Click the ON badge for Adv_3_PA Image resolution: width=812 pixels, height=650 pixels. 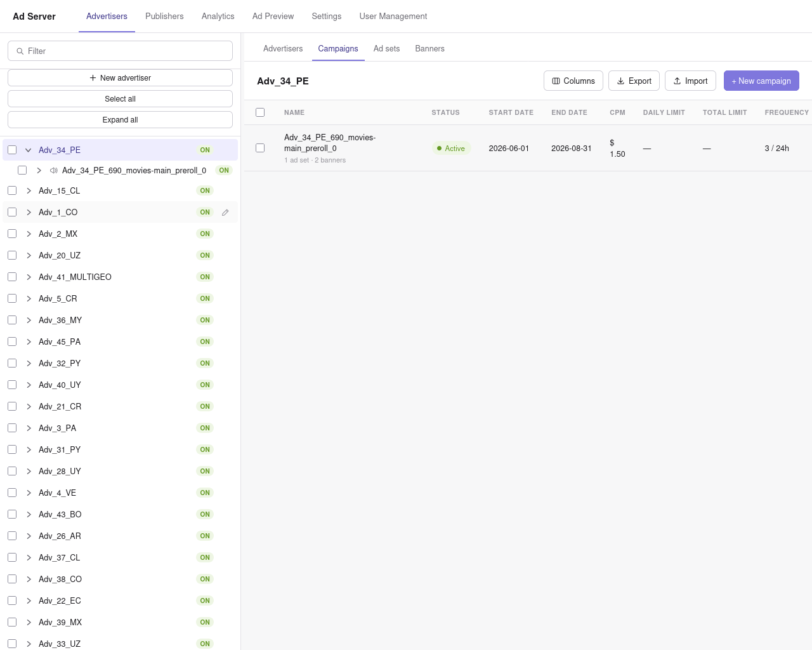pyautogui.click(x=205, y=428)
